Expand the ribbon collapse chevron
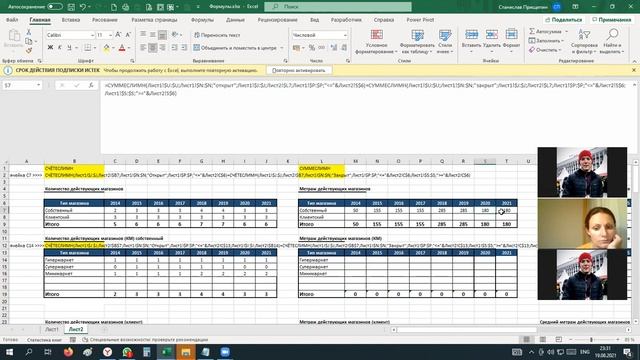Image resolution: width=640 pixels, height=360 pixels. point(634,61)
